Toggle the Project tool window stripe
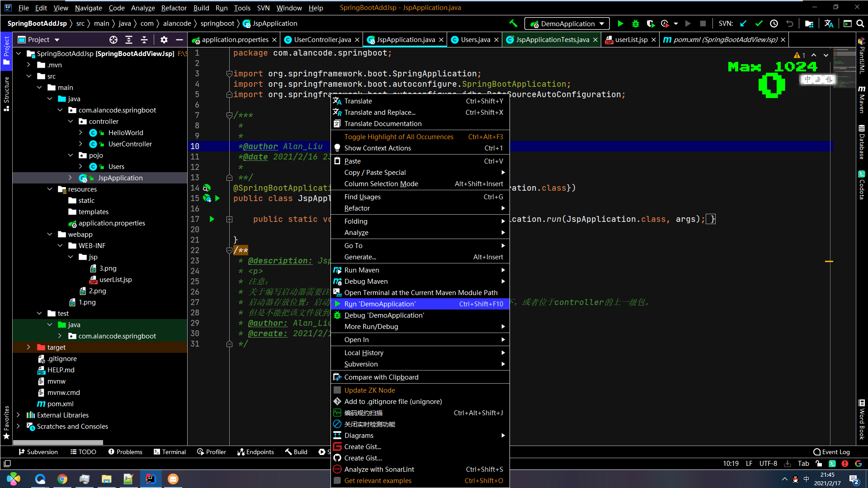Image resolution: width=868 pixels, height=488 pixels. 6,50
